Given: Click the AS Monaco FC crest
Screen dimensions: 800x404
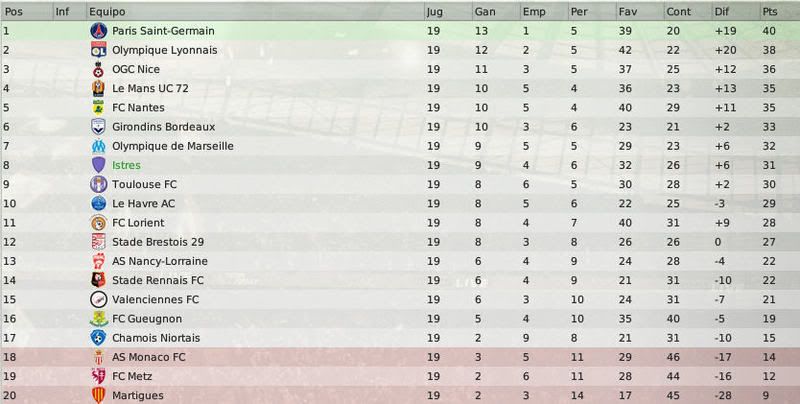Looking at the screenshot, I should [x=98, y=357].
